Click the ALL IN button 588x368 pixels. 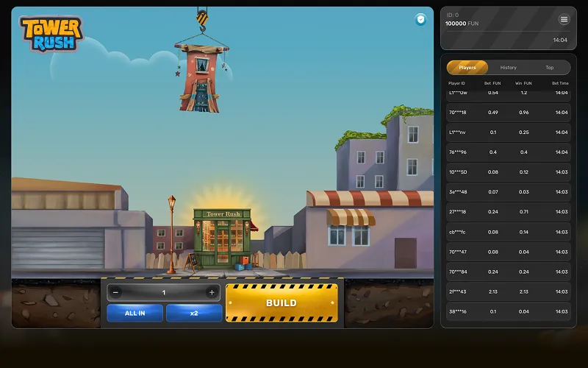[x=135, y=313]
